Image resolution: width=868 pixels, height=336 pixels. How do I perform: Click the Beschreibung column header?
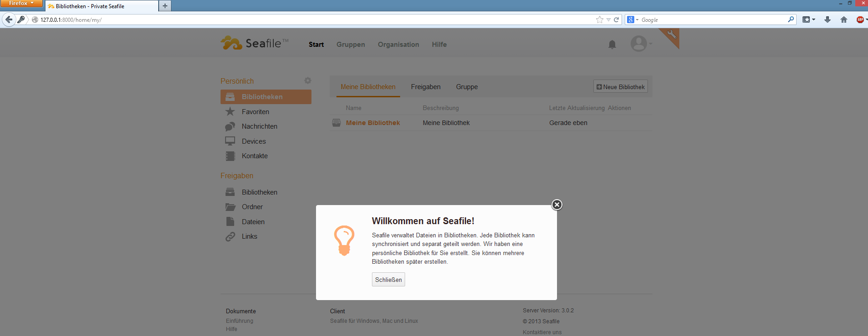click(441, 108)
